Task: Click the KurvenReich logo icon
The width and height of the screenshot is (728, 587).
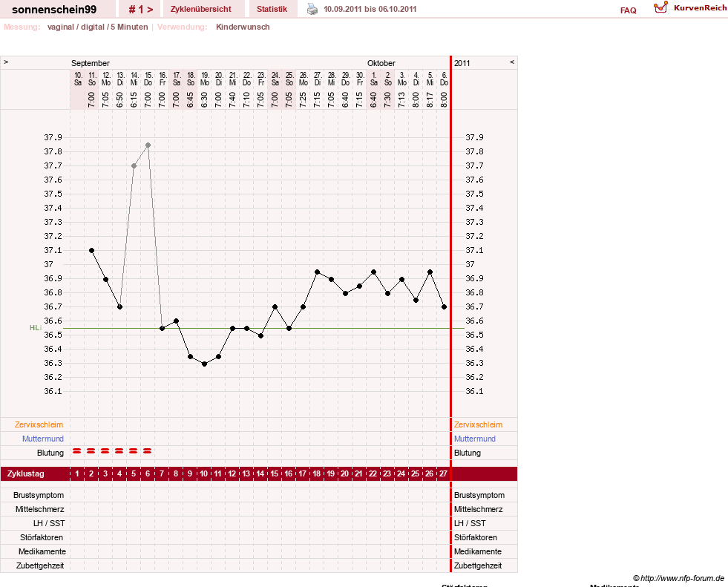Action: coord(660,7)
